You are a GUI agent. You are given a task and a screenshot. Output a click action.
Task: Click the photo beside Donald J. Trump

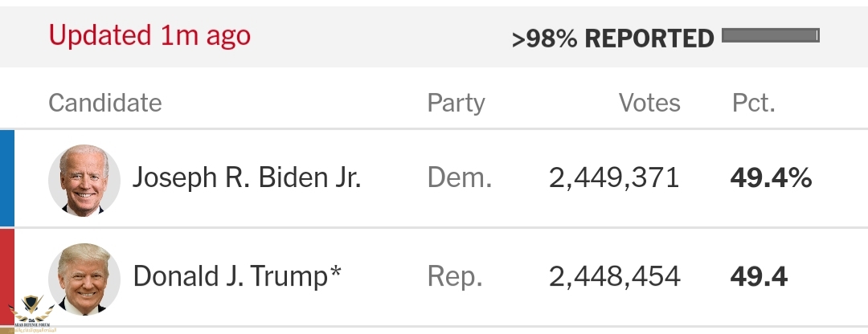(x=84, y=279)
